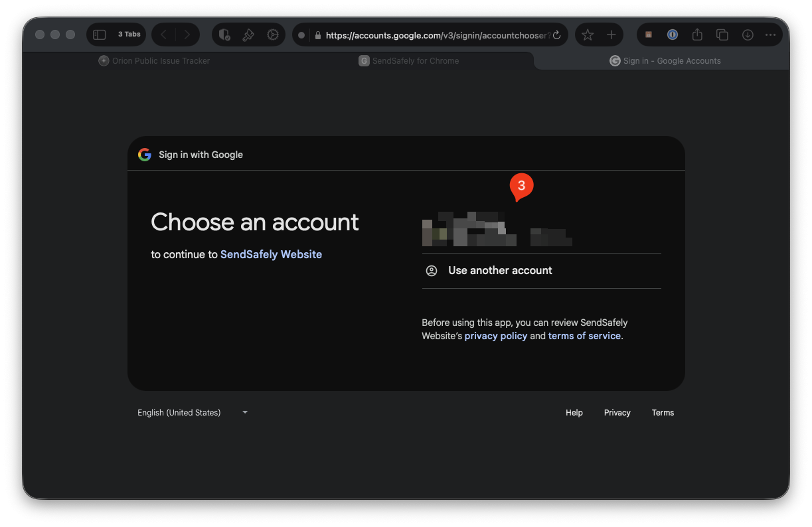Reload the page using the refresh icon
The image size is (812, 527).
(556, 35)
